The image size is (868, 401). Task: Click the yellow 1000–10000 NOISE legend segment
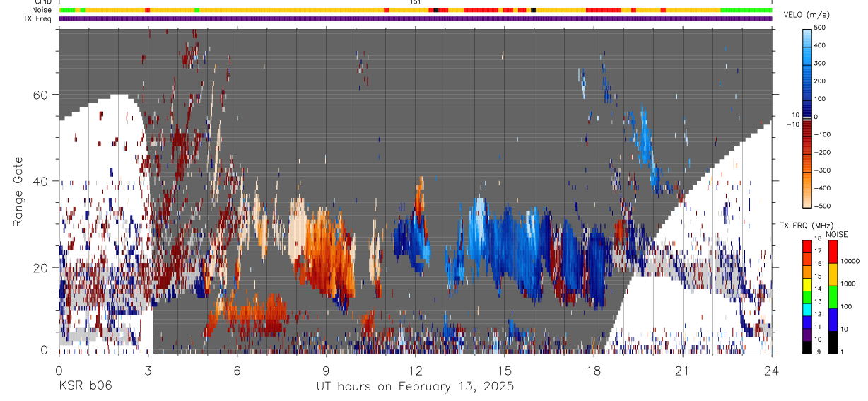(x=833, y=274)
